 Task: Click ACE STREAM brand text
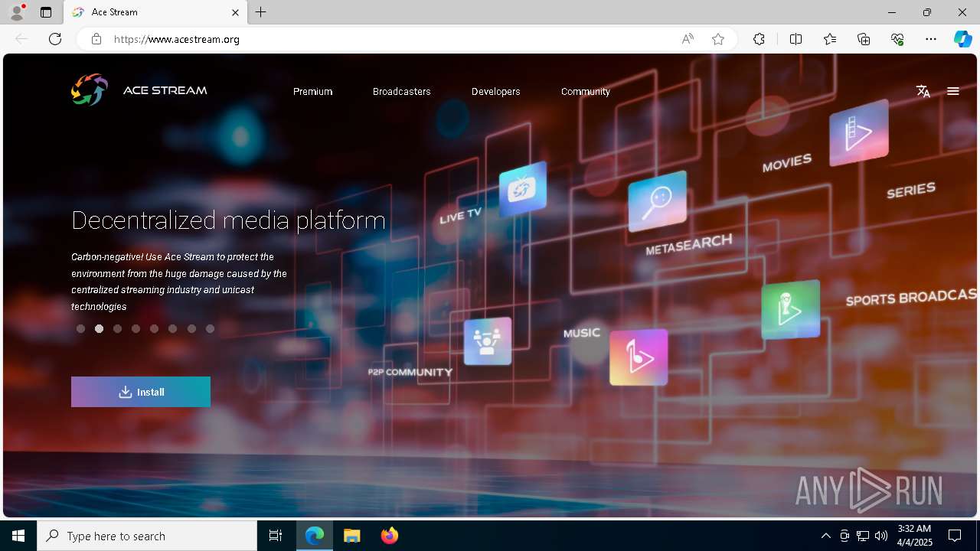[165, 90]
